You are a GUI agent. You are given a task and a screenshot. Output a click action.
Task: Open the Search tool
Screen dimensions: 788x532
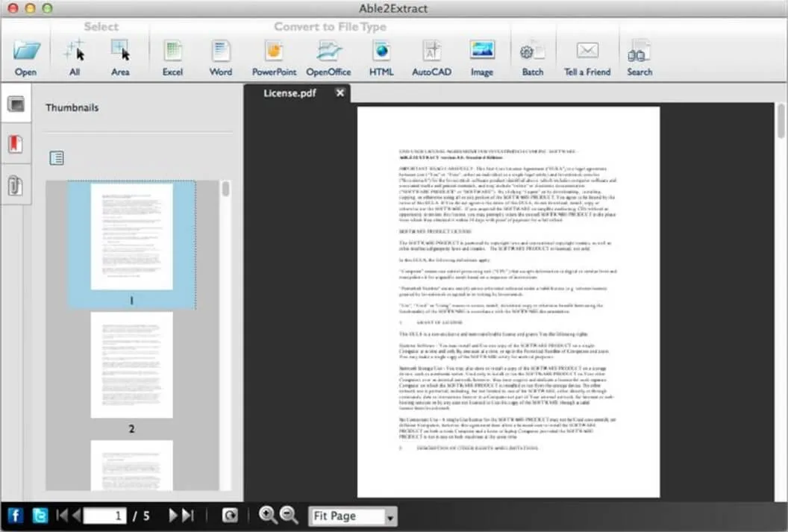click(x=640, y=57)
